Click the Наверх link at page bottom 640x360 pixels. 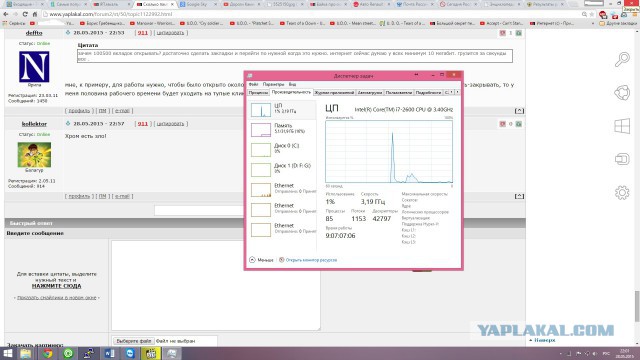coord(544,340)
